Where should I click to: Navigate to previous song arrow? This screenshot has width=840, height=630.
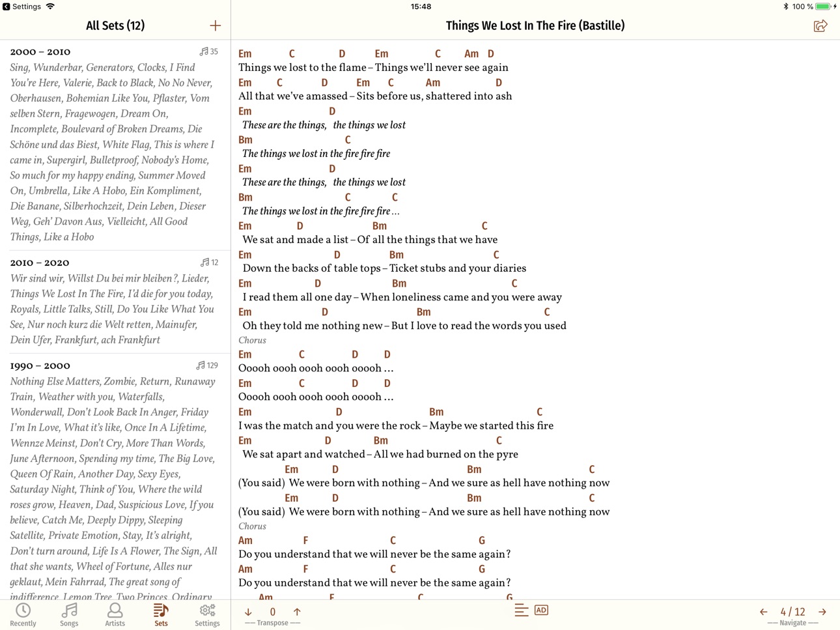coord(763,612)
